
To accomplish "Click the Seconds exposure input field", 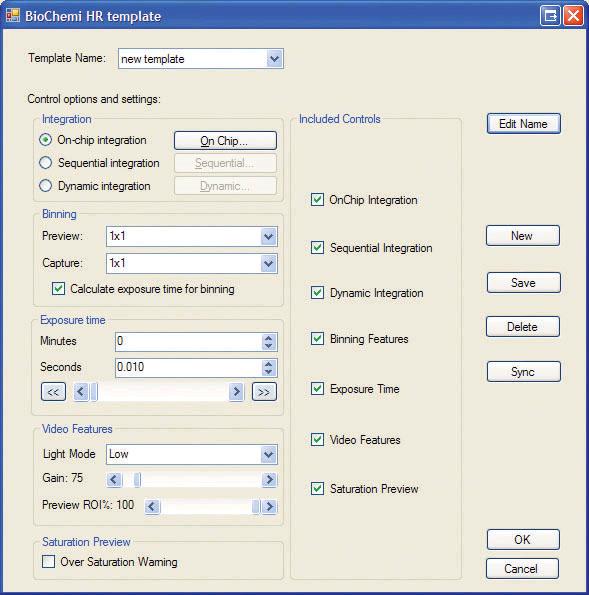I will coord(188,367).
